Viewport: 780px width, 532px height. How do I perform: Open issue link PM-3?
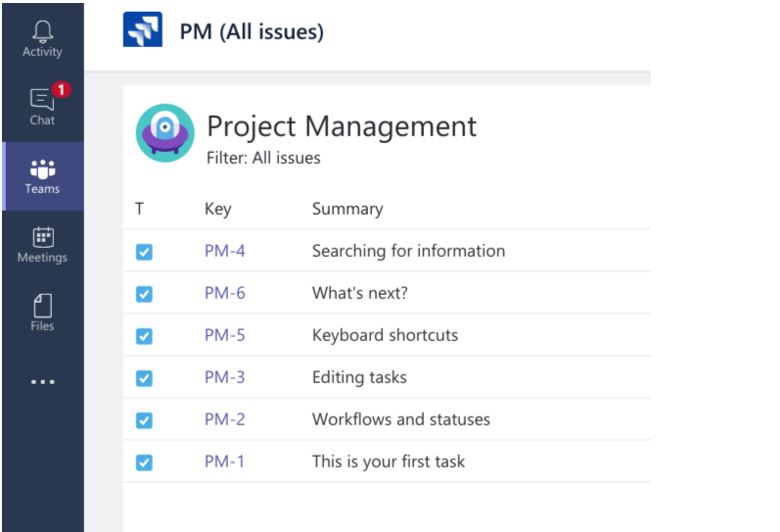[x=225, y=377]
